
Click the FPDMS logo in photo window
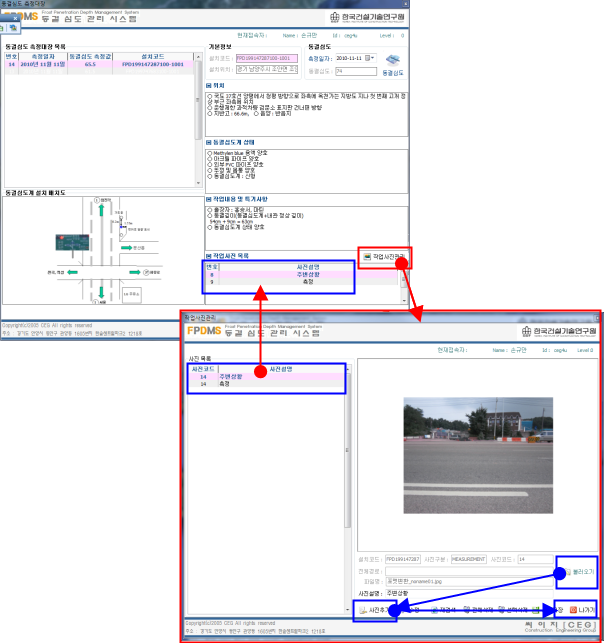tap(204, 331)
